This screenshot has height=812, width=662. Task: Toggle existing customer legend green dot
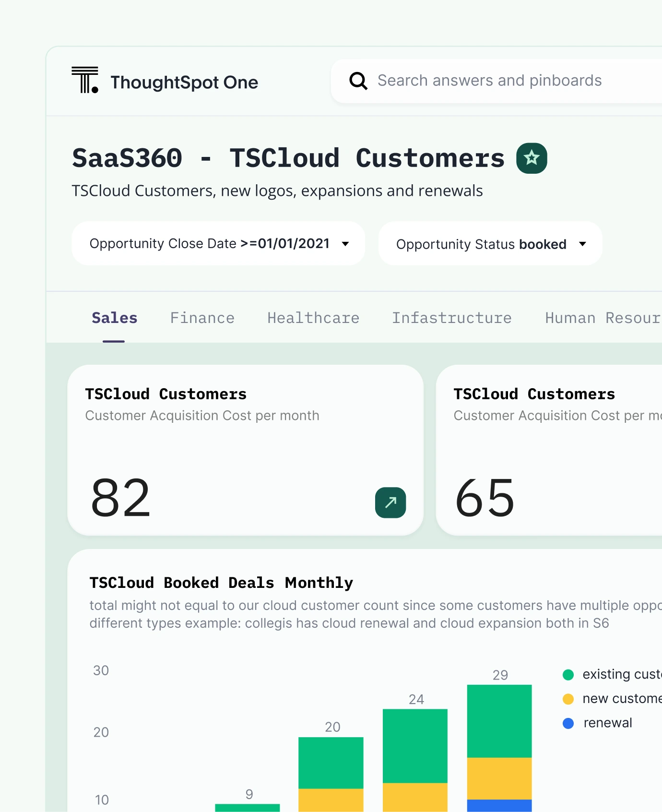click(568, 675)
